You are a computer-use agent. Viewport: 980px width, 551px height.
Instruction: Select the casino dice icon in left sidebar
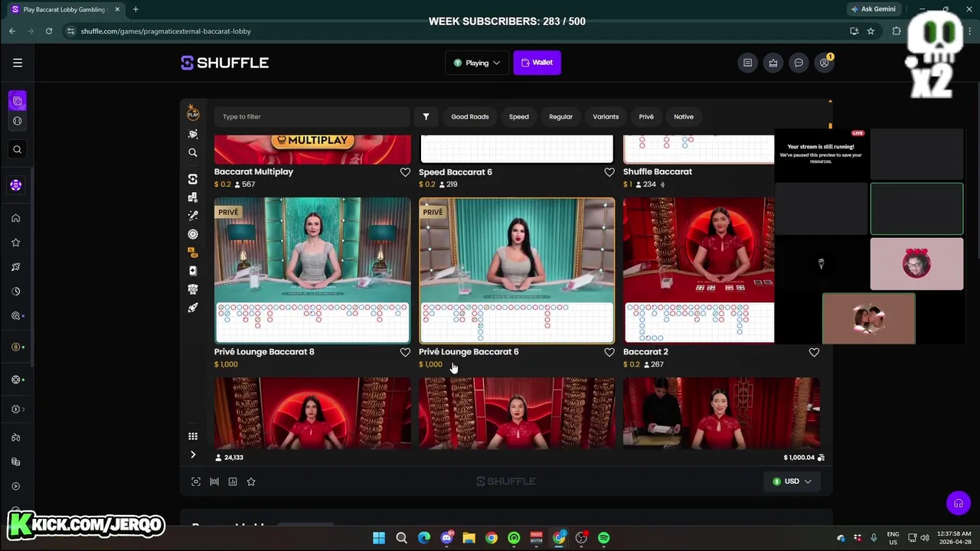[18, 101]
